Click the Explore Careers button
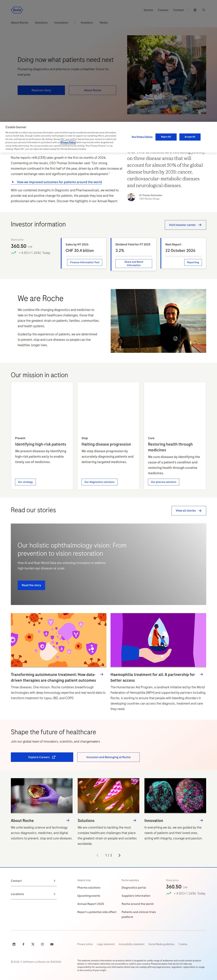This screenshot has height=980, width=217. click(x=42, y=757)
